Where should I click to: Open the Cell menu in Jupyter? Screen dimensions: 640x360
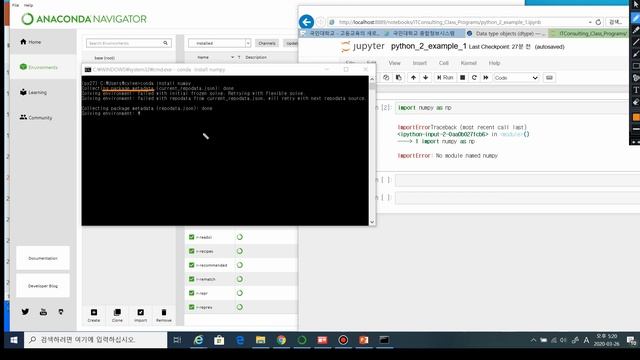444,63
